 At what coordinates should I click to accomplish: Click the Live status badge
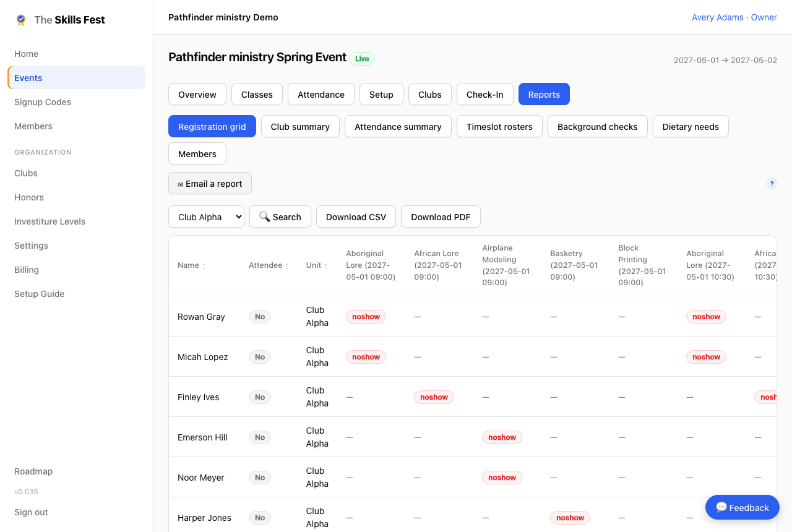(x=362, y=59)
